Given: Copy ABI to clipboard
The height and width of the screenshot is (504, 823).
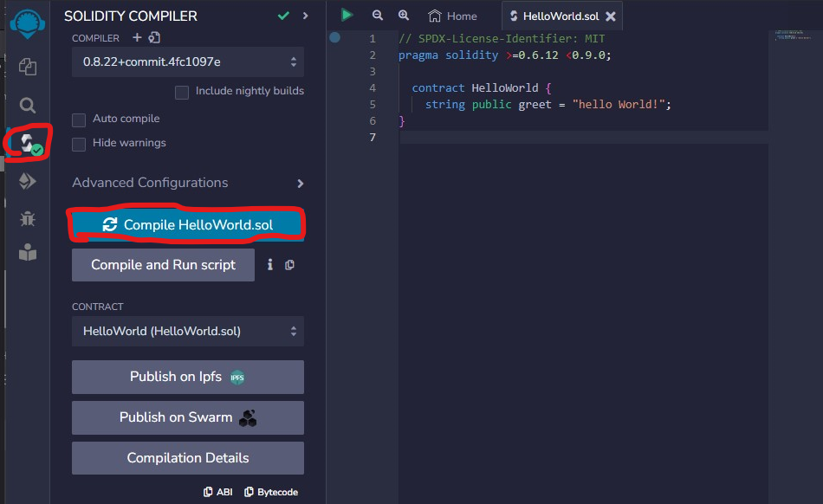Looking at the screenshot, I should [218, 492].
